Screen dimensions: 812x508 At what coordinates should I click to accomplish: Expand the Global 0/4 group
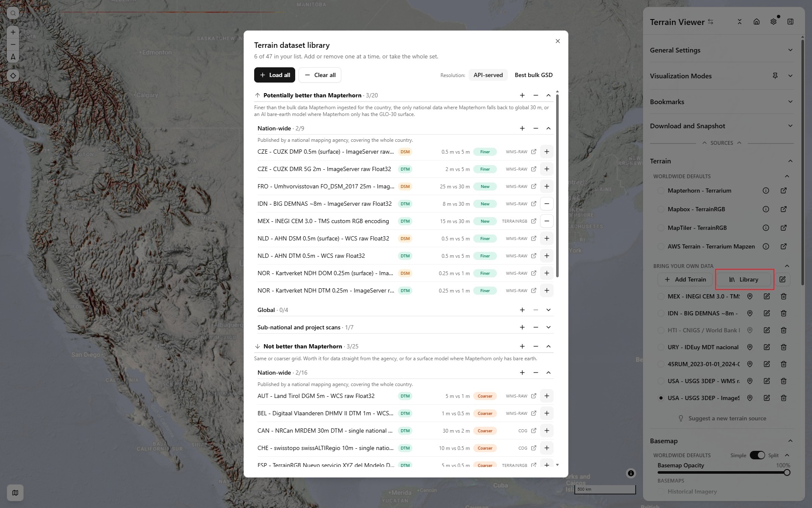[549, 310]
